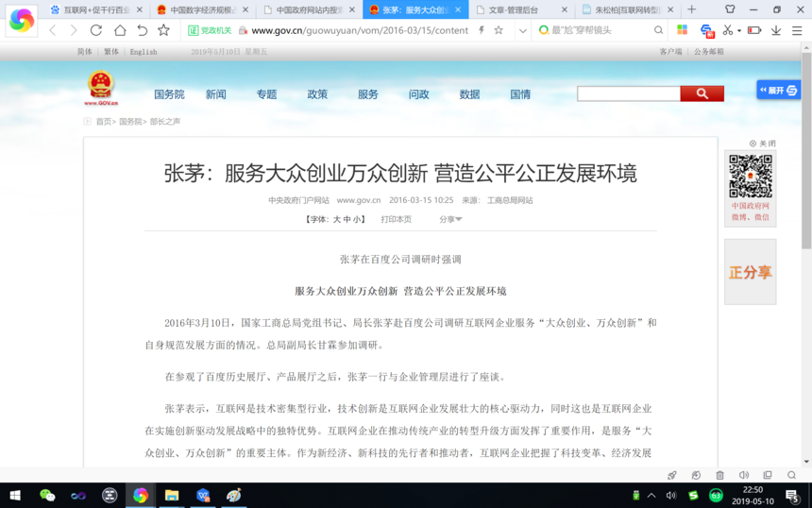Open the browser hamburger menu
The width and height of the screenshot is (812, 508).
pos(797,30)
